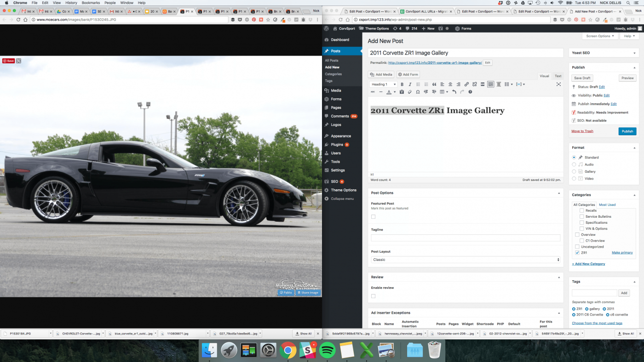Check the Enable review checkbox
The image size is (644, 362).
[x=373, y=296]
